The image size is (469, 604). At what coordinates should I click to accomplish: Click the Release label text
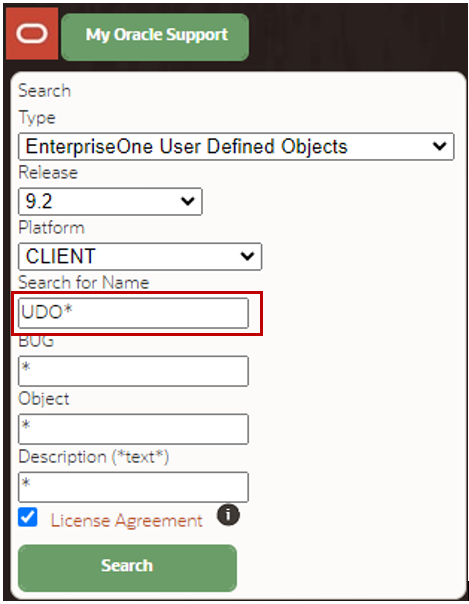pos(48,173)
